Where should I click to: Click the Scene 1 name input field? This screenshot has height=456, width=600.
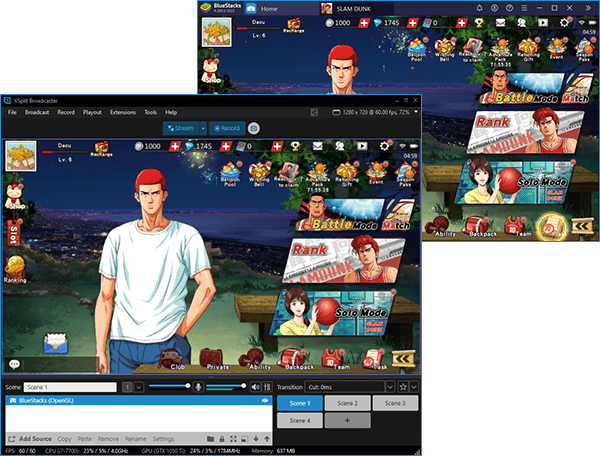70,387
